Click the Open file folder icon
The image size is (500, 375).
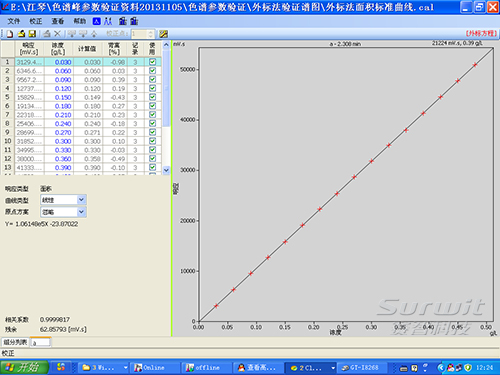(21, 34)
